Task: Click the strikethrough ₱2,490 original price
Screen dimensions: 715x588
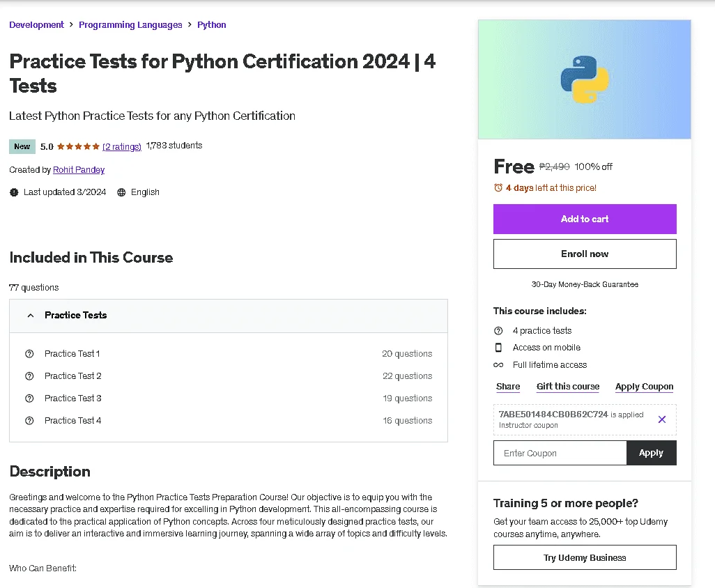Action: [555, 167]
